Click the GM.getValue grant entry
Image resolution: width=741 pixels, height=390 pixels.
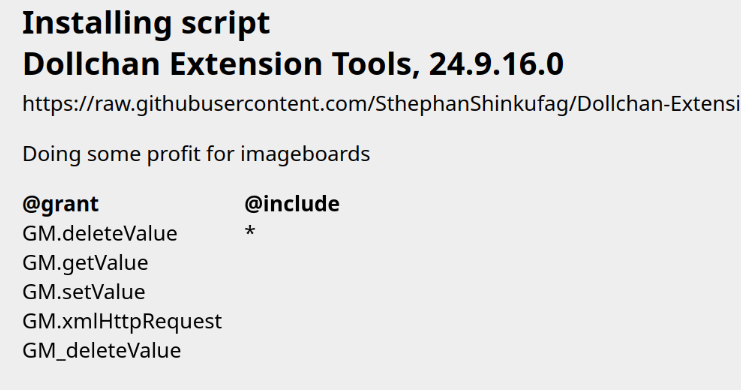(x=85, y=263)
